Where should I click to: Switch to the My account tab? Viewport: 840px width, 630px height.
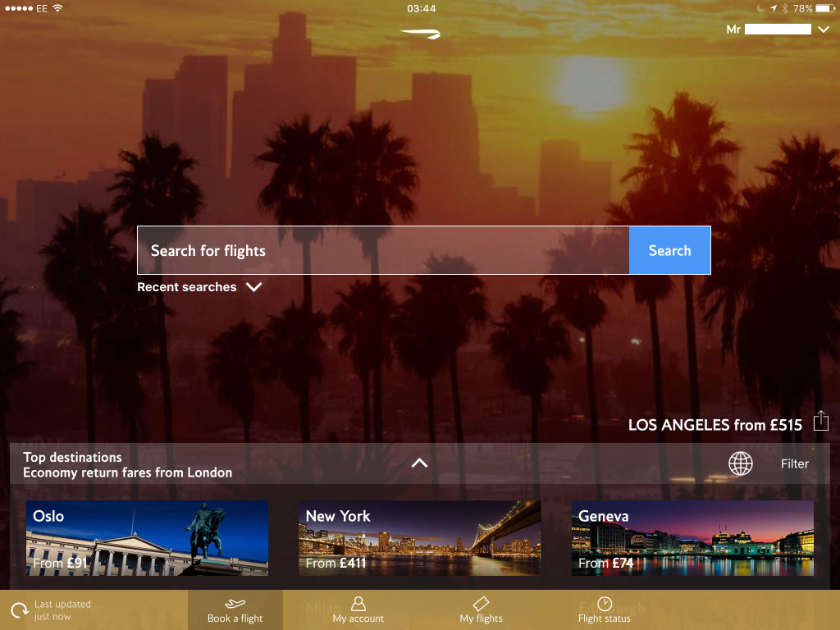pos(358,610)
